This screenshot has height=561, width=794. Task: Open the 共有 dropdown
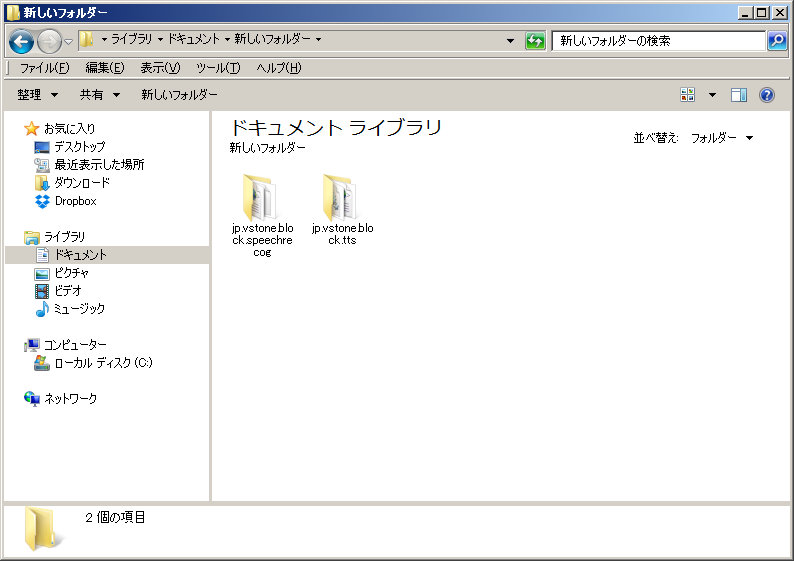(x=100, y=95)
